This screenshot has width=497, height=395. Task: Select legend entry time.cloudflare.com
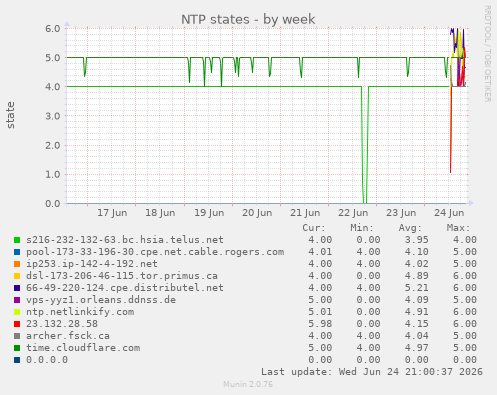click(x=83, y=348)
